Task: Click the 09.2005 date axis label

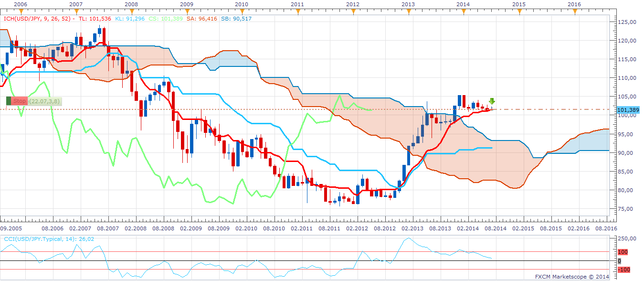Action: pyautogui.click(x=10, y=229)
